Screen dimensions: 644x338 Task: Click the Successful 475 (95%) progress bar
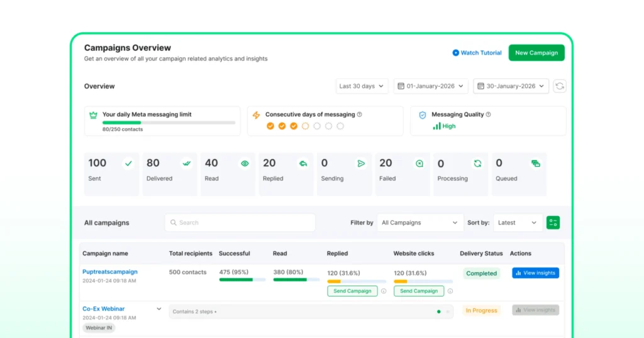coord(242,280)
